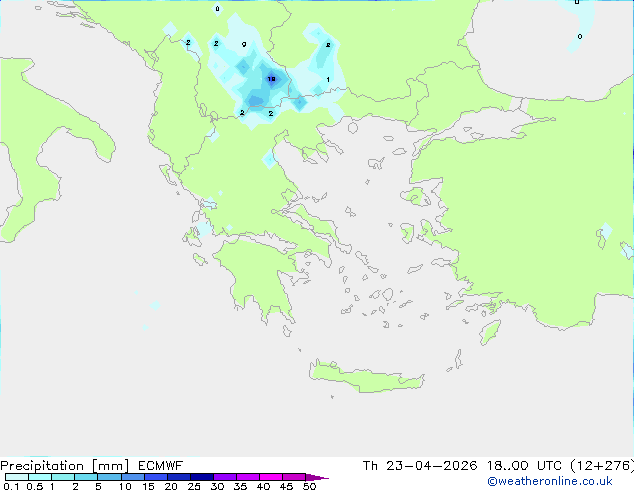
Task: Click the precipitation peak value '18' on map
Action: (271, 79)
